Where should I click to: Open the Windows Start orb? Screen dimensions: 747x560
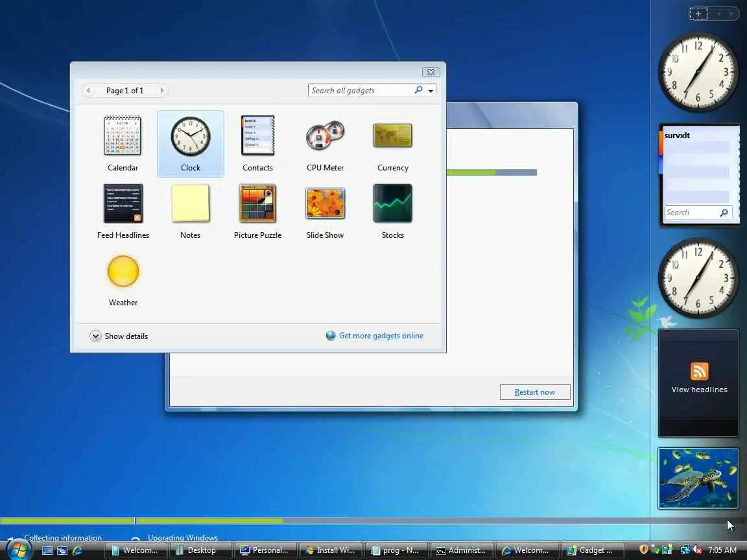18,550
